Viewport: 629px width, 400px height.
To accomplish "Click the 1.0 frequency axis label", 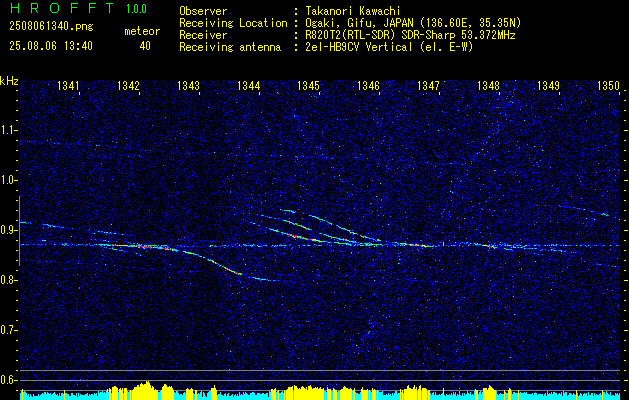I will [x=8, y=180].
